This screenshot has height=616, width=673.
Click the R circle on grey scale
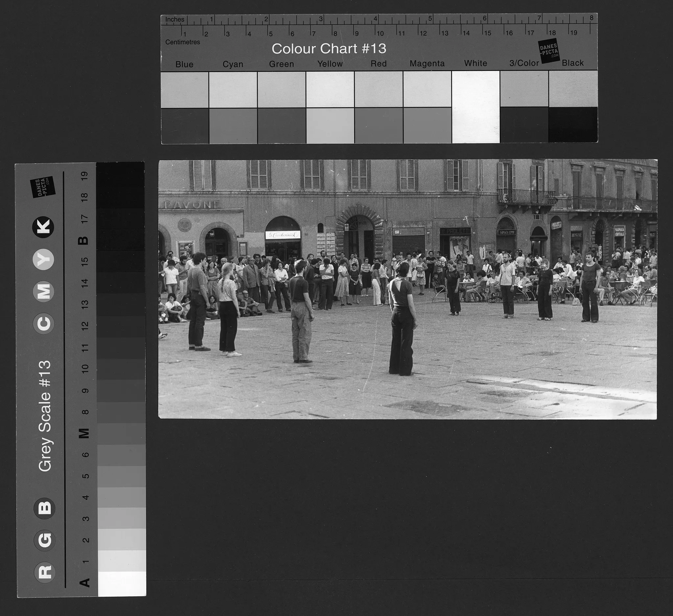(45, 572)
